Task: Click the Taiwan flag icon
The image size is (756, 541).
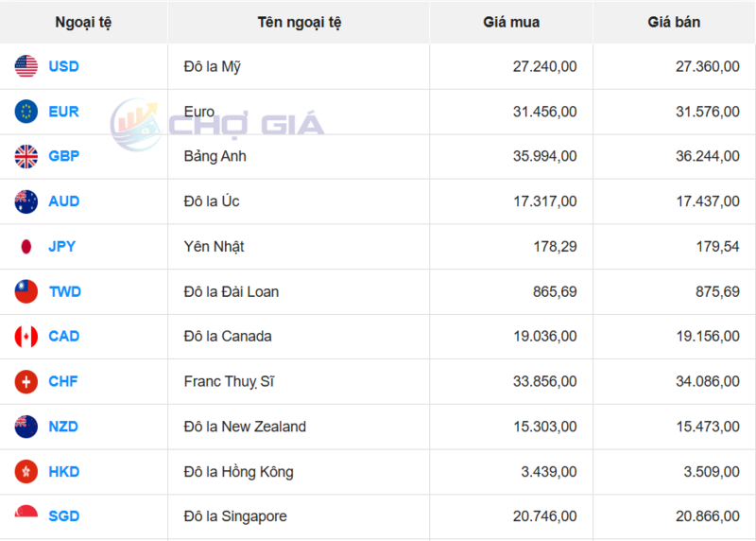Action: [x=26, y=291]
